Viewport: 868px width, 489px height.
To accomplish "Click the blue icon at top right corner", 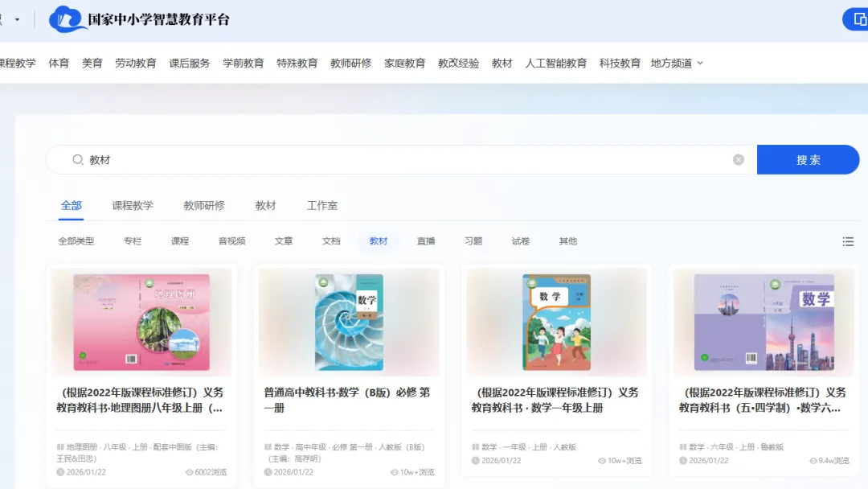I will [855, 19].
